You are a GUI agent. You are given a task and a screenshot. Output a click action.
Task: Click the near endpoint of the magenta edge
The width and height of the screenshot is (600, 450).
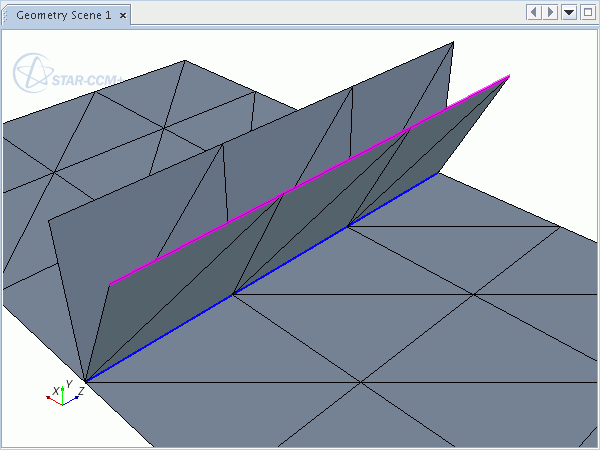[x=110, y=284]
